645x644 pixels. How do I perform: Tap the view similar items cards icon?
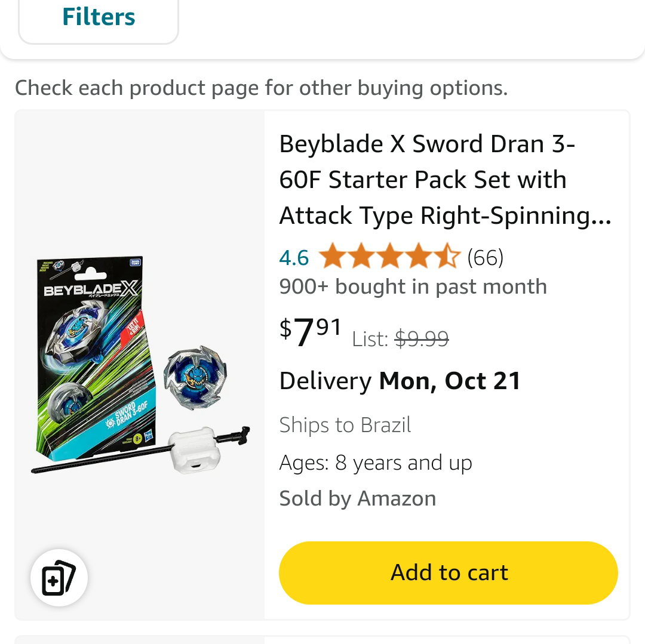click(59, 578)
